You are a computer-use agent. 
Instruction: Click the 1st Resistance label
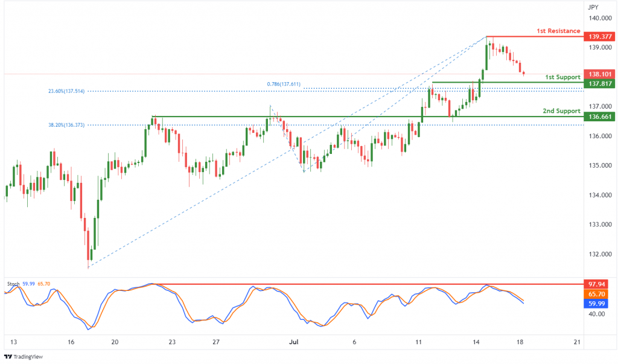click(x=558, y=31)
